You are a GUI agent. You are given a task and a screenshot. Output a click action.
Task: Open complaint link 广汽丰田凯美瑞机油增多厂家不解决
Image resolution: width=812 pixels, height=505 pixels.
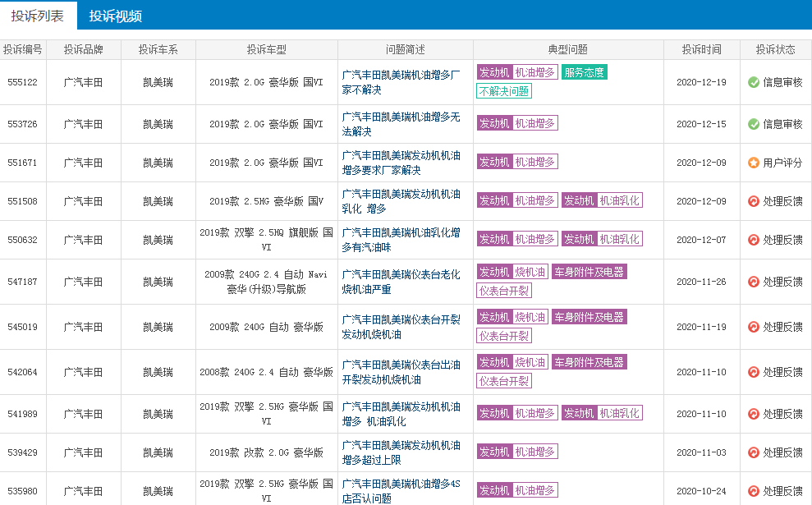pos(401,82)
